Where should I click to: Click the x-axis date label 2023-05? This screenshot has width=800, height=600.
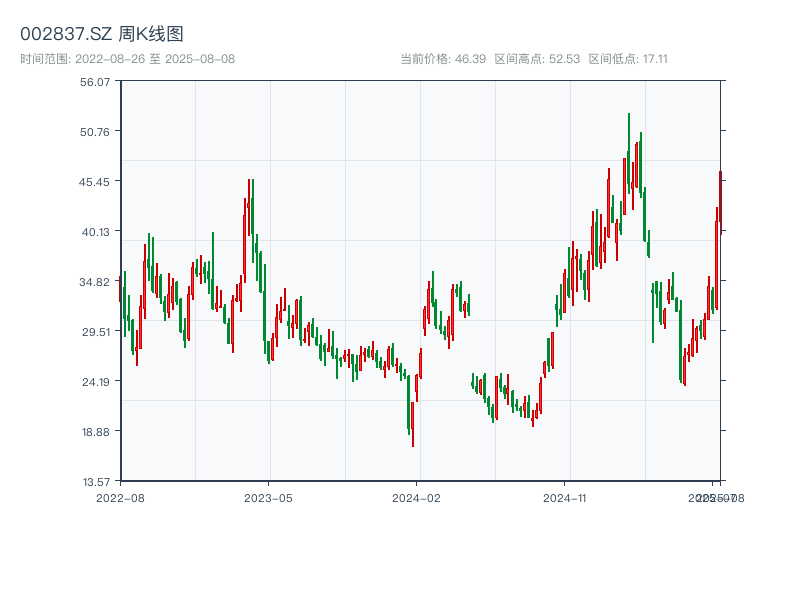(268, 498)
